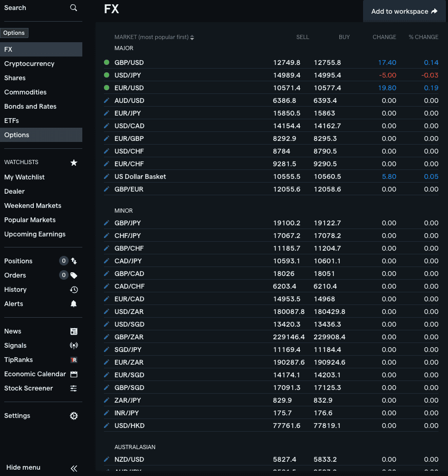Click the TipRanks logo icon
Image resolution: width=448 pixels, height=476 pixels.
(74, 360)
